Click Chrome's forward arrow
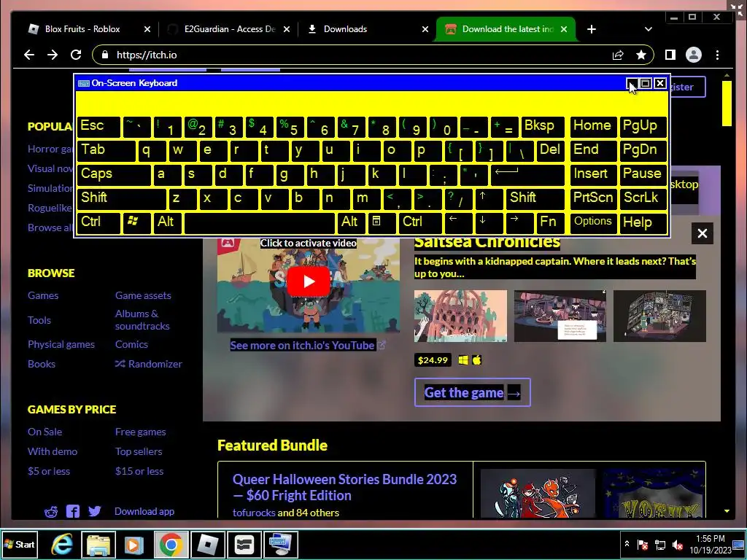The width and height of the screenshot is (747, 560). [53, 55]
